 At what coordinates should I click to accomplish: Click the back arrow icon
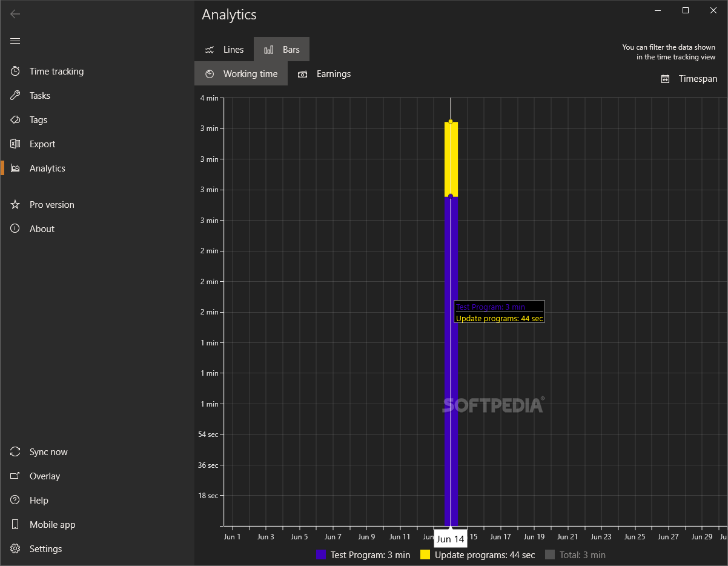tap(15, 14)
